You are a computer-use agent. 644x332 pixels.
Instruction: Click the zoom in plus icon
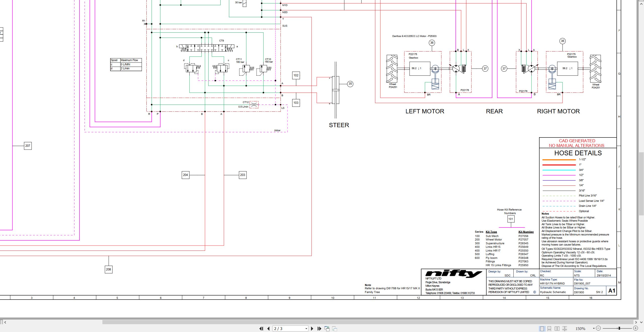[x=635, y=328]
